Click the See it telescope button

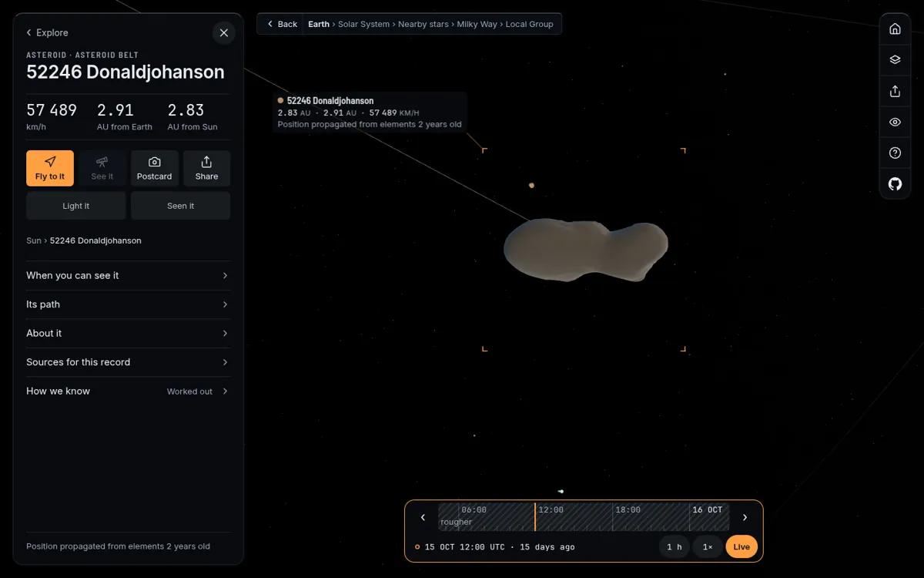coord(102,168)
